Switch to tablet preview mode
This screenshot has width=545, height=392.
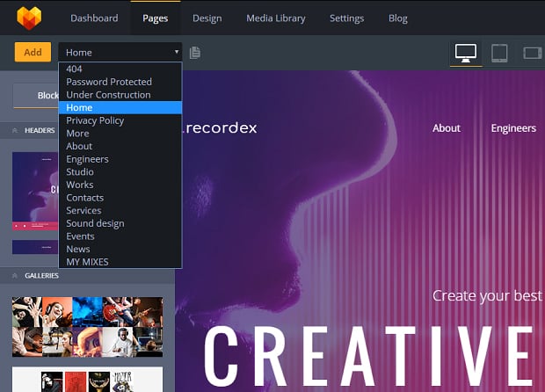(499, 53)
